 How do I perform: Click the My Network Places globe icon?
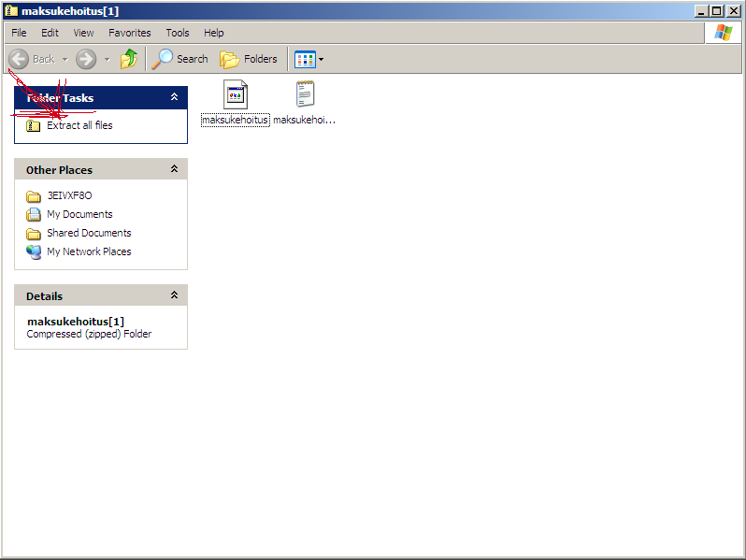34,252
